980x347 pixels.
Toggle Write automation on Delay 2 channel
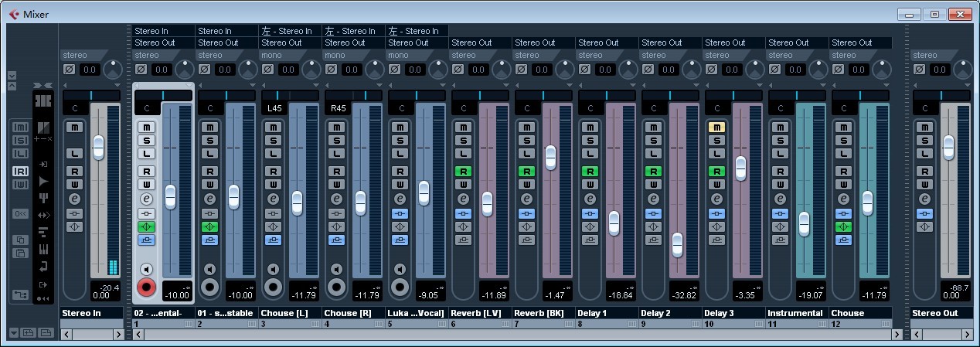click(652, 184)
